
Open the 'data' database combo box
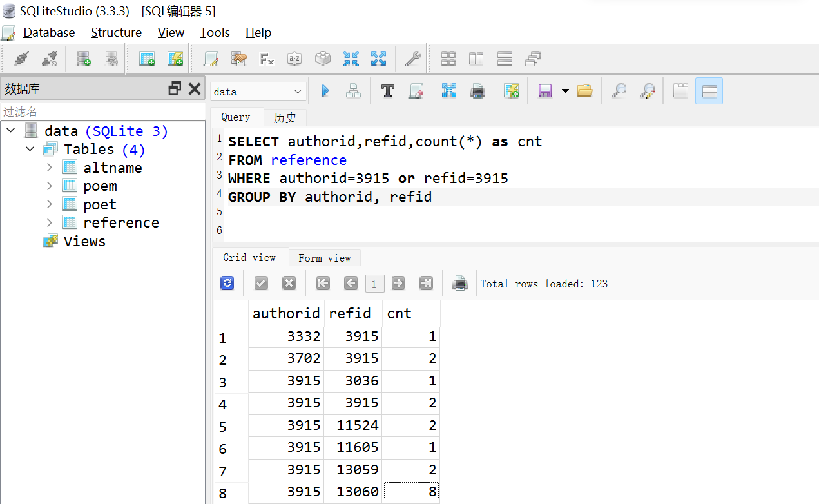(x=258, y=92)
